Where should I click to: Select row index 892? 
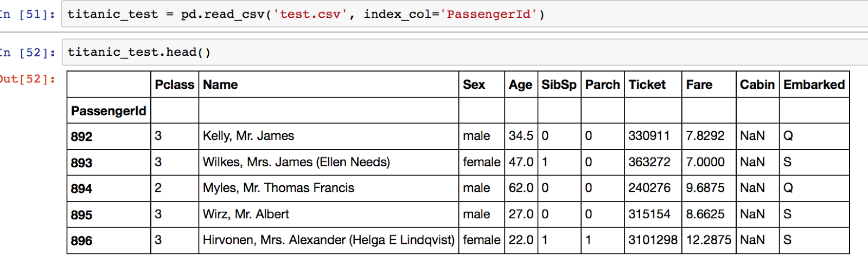pos(82,136)
